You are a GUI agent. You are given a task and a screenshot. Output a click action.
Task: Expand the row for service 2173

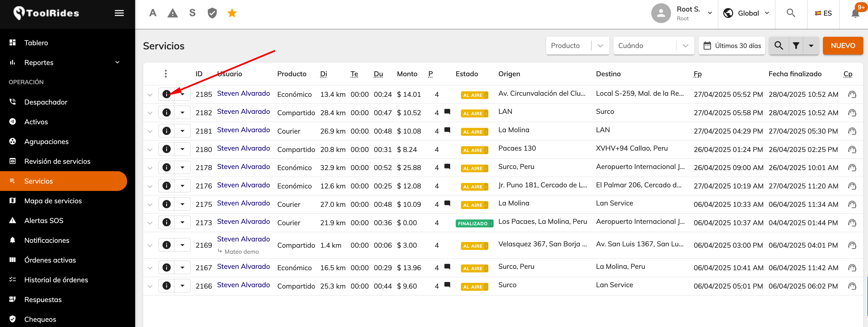coord(150,223)
